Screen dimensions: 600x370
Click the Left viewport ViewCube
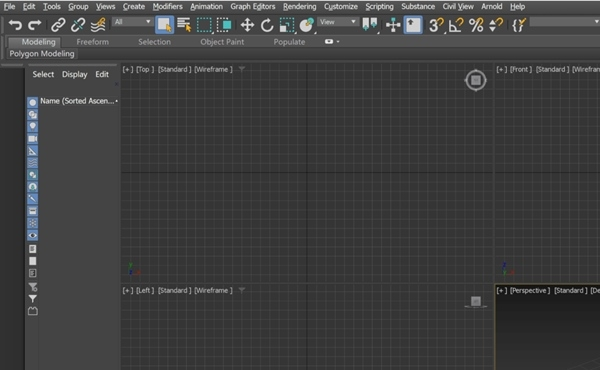point(476,302)
